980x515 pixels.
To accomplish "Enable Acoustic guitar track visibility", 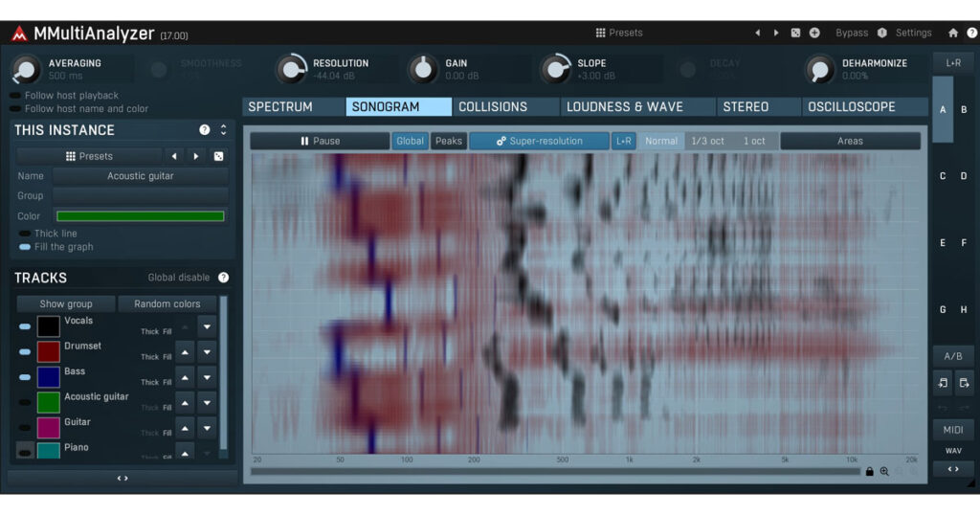I will pos(25,402).
